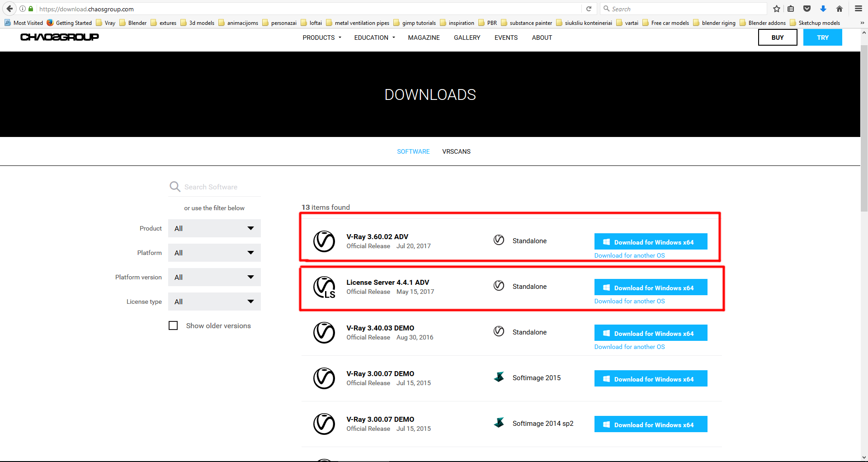This screenshot has width=868, height=462.
Task: Open the Getting Started bookmark
Action: pyautogui.click(x=69, y=23)
